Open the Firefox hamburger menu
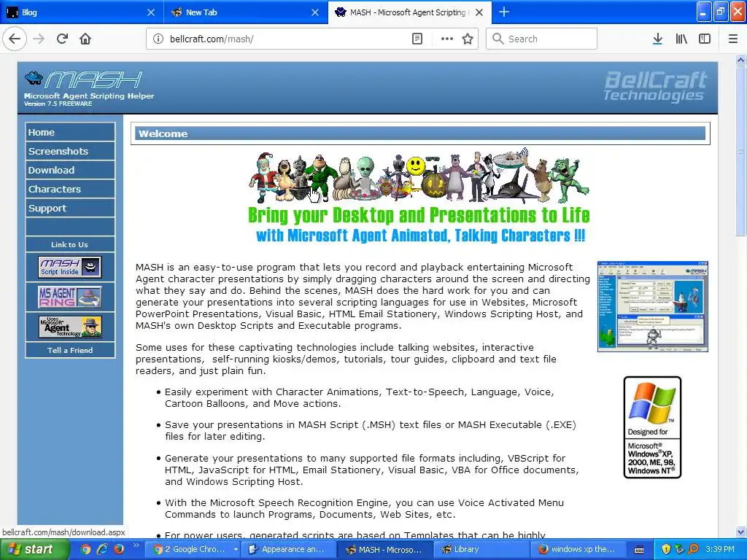 (733, 39)
